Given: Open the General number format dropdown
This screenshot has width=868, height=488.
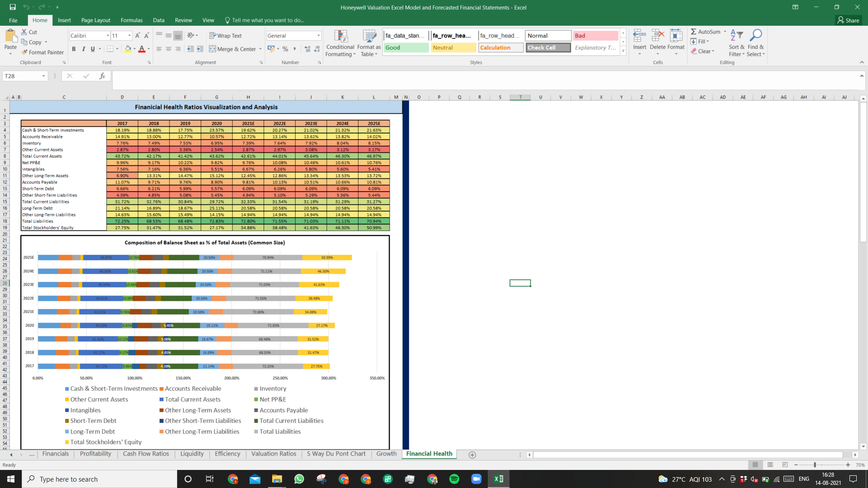Looking at the screenshot, I should point(318,36).
